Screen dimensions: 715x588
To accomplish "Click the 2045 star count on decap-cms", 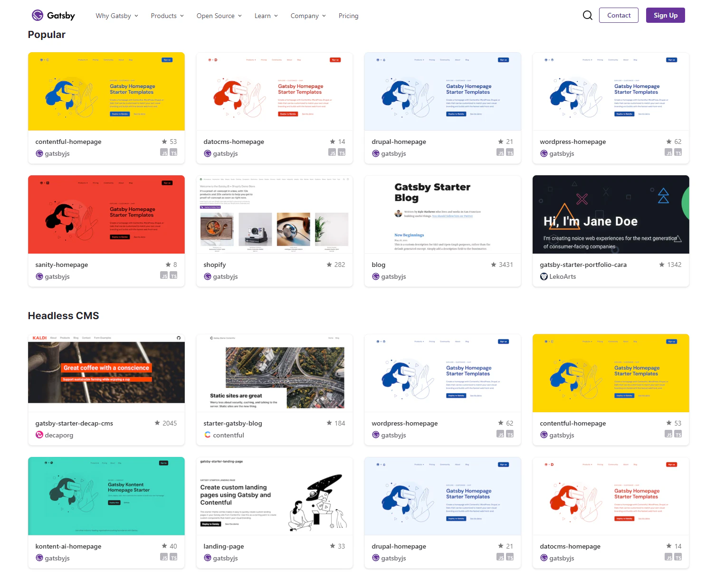I will [170, 423].
